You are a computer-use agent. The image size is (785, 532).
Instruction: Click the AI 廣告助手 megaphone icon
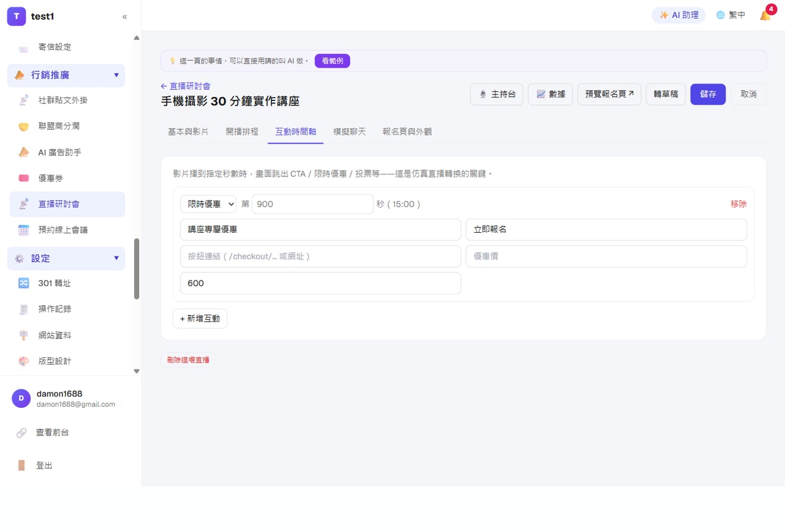24,153
